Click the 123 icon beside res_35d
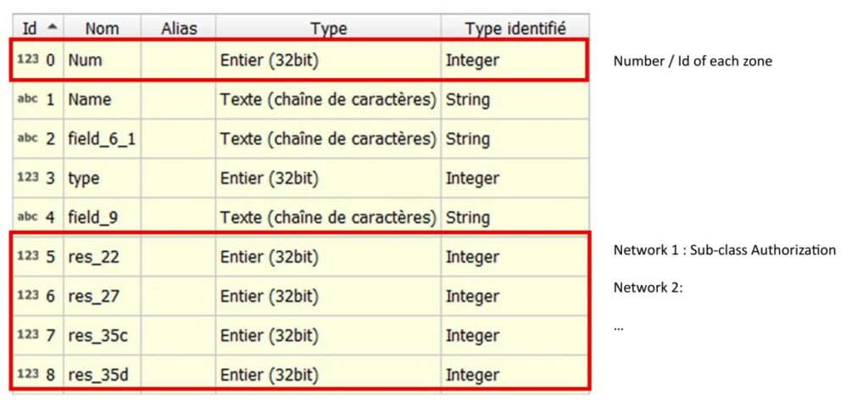The width and height of the screenshot is (868, 408). tap(28, 374)
